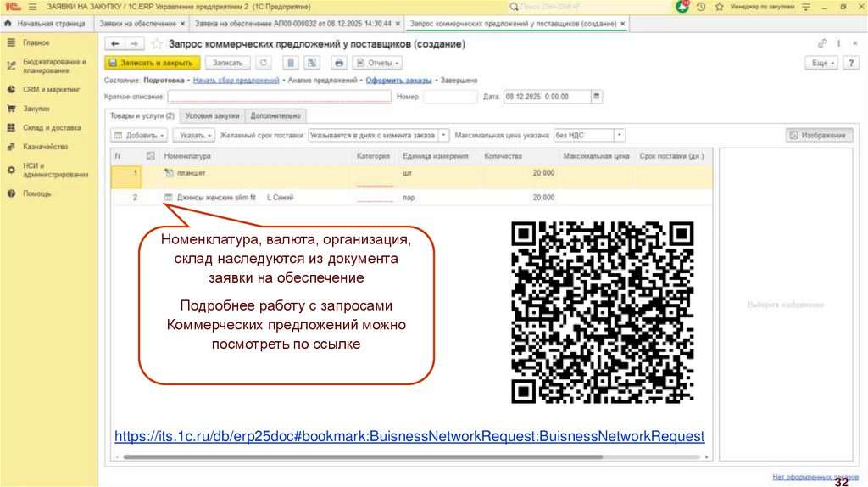Expand Максимальная цена указана dropdown arrow
This screenshot has height=487, width=868.
coord(620,135)
